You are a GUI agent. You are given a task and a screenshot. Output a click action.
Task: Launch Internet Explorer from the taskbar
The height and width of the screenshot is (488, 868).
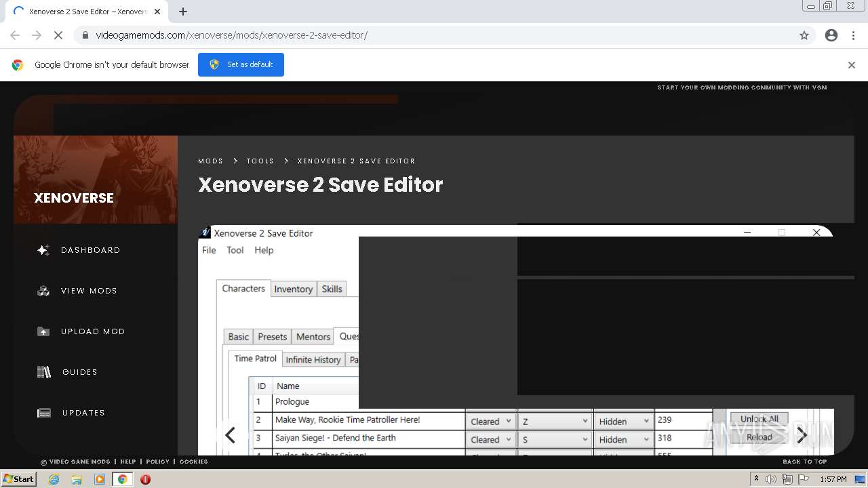click(54, 479)
